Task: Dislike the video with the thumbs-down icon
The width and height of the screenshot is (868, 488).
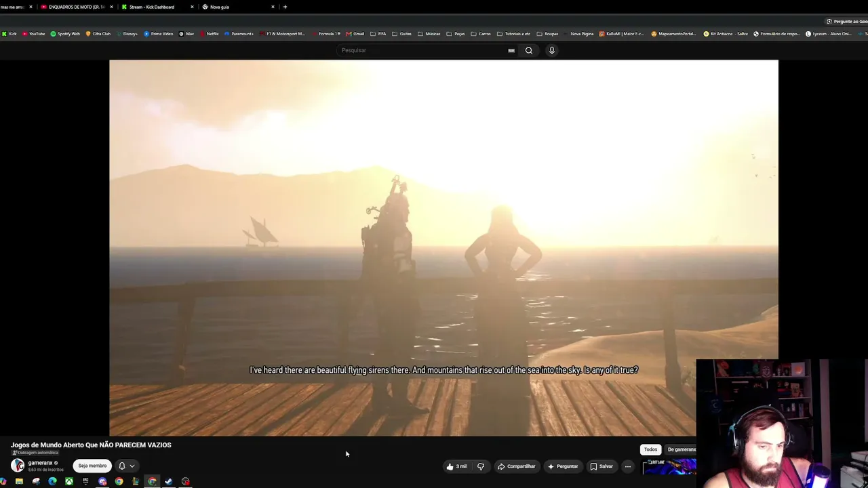Action: tap(481, 466)
